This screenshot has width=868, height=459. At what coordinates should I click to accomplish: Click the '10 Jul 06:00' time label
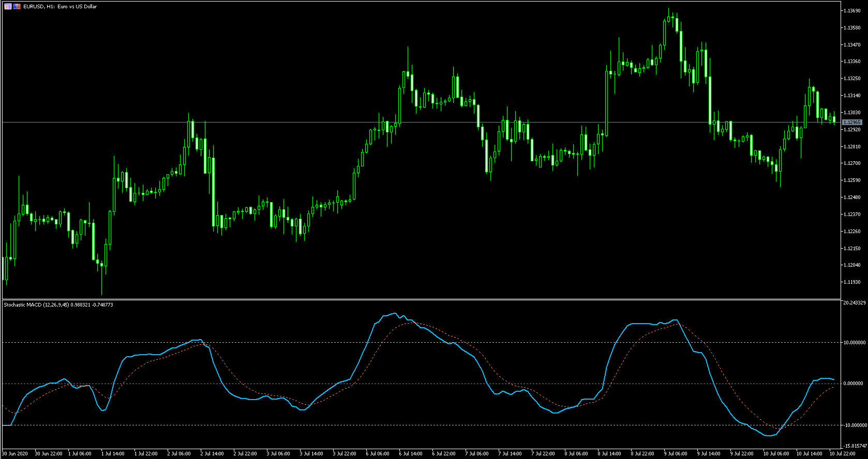776,454
